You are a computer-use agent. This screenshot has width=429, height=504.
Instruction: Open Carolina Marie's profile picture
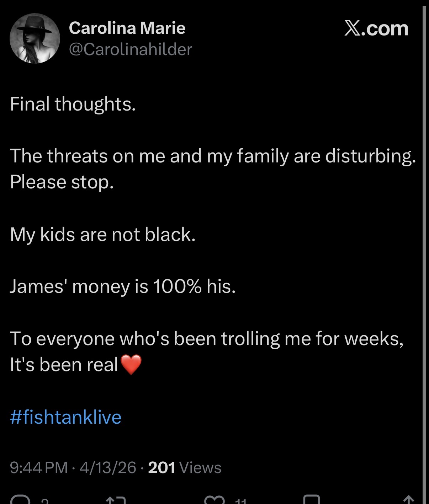pos(35,38)
